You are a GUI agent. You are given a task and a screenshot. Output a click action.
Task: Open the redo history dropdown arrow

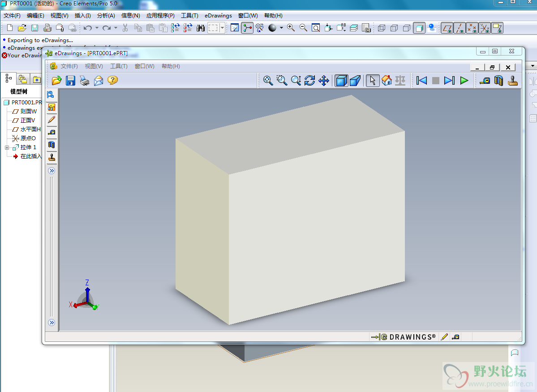pyautogui.click(x=116, y=28)
